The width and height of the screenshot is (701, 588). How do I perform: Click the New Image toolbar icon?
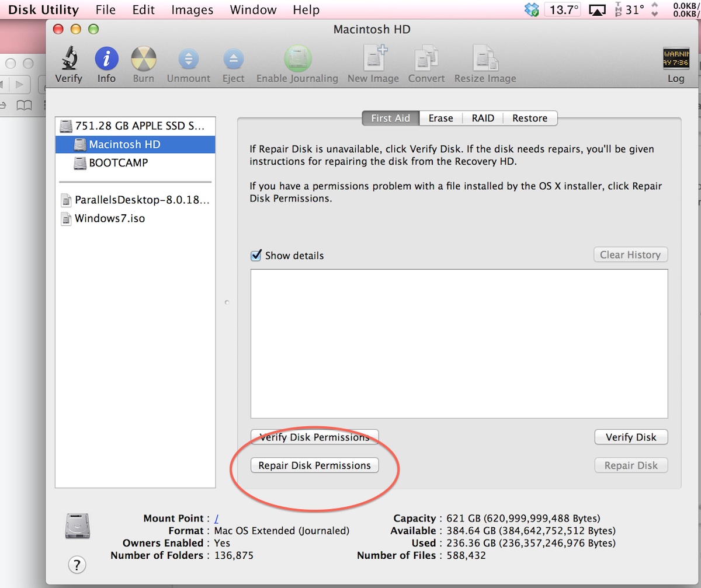point(374,58)
